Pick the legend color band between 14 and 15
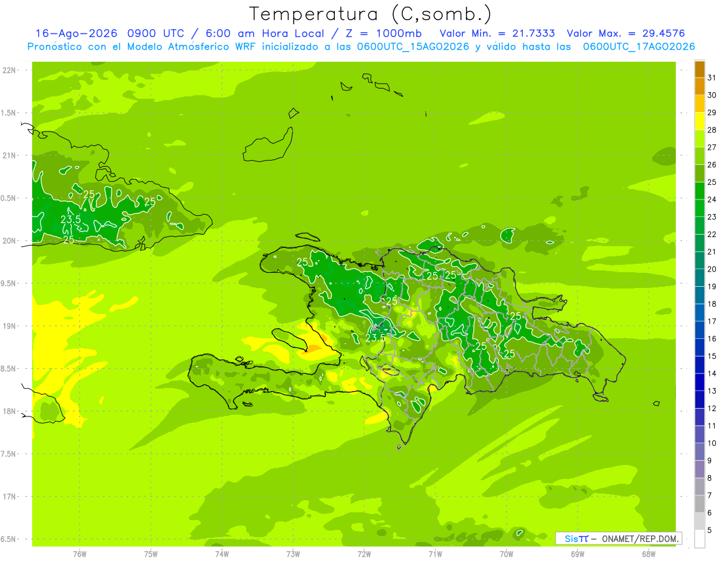This screenshot has width=728, height=562. (x=699, y=365)
